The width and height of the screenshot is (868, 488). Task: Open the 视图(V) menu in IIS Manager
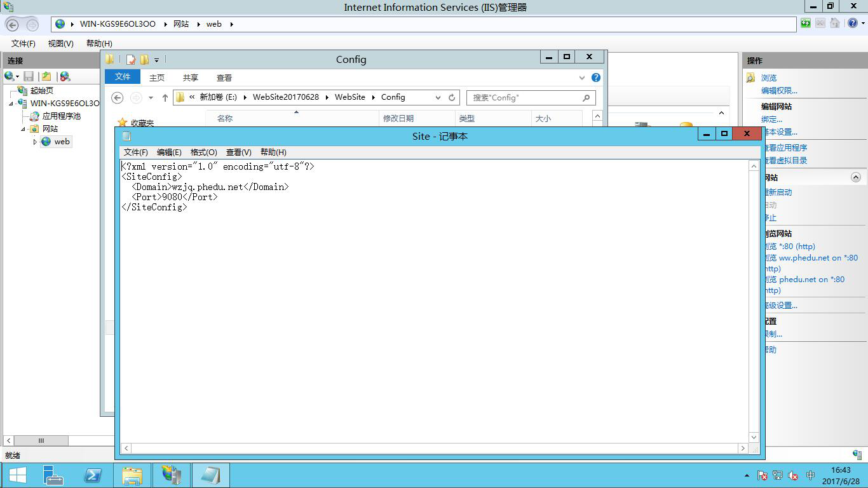tap(60, 43)
